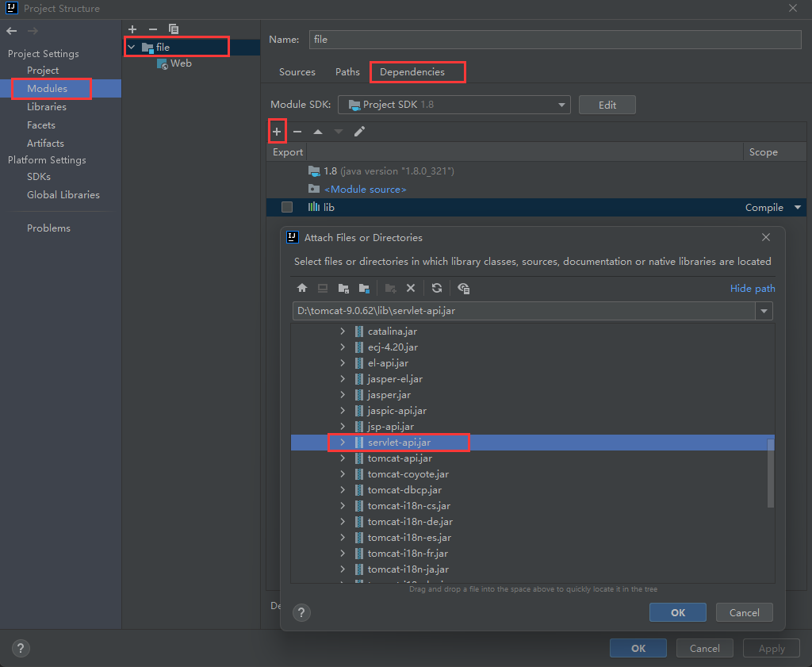The image size is (812, 667).
Task: Open Artifacts settings
Action: click(x=45, y=143)
